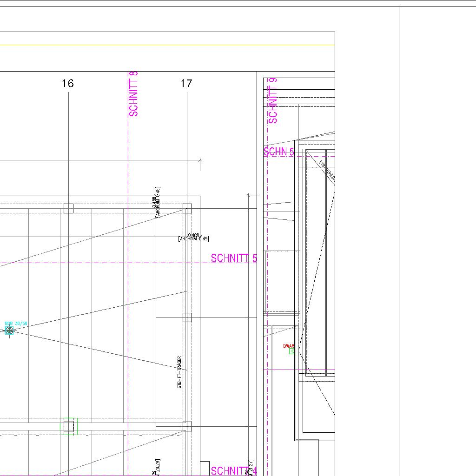The width and height of the screenshot is (476, 476).
Task: Click the cyan BDB 30/30 column symbol
Action: [x=9, y=331]
